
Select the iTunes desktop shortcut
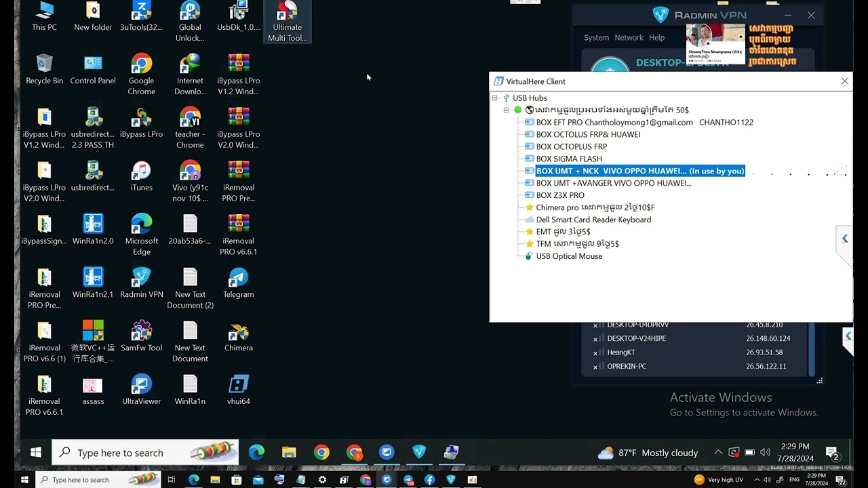click(x=142, y=176)
